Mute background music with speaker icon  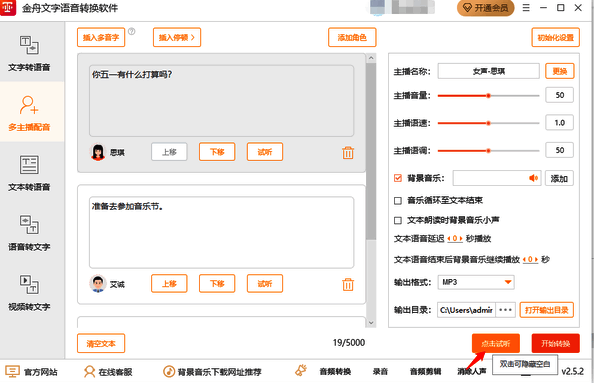533,178
